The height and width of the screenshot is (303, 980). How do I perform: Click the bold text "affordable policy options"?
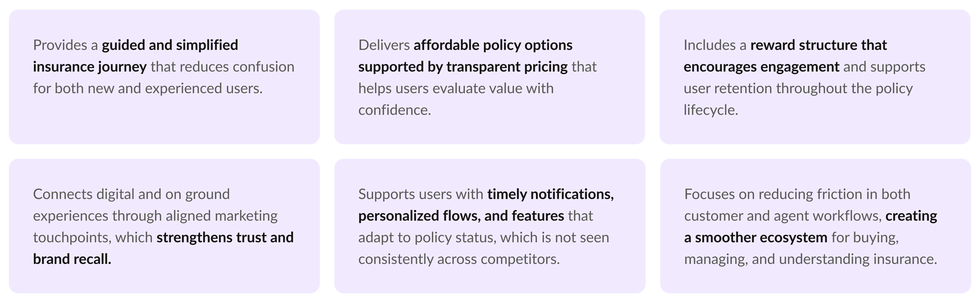pos(493,45)
